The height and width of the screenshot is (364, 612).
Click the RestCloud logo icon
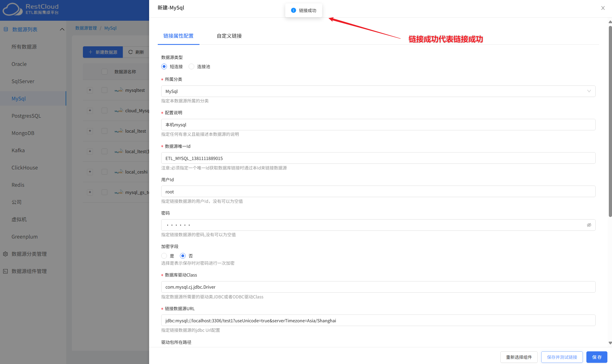pos(12,9)
